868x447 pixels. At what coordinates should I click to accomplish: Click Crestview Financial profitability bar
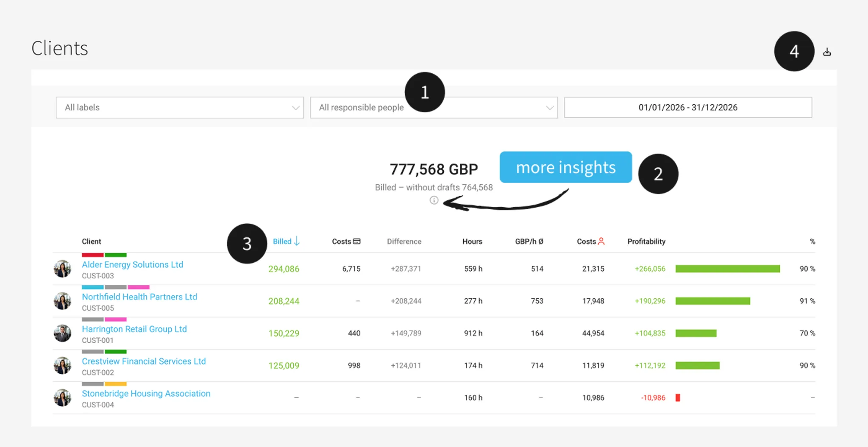[x=698, y=365]
